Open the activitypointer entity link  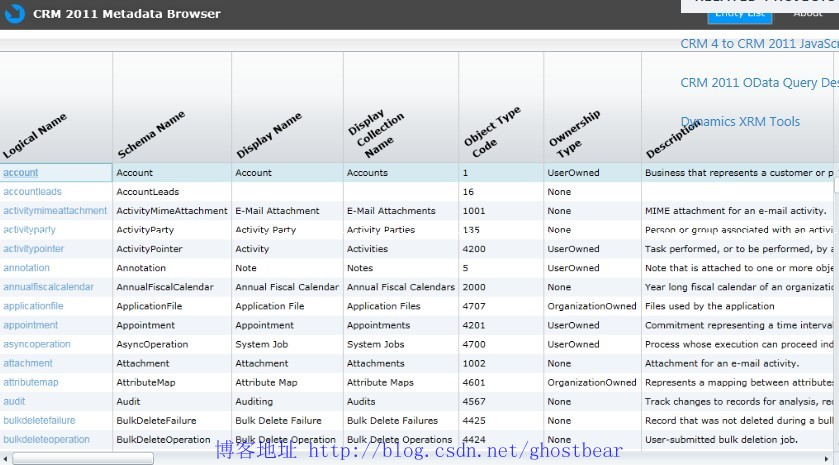[33, 249]
